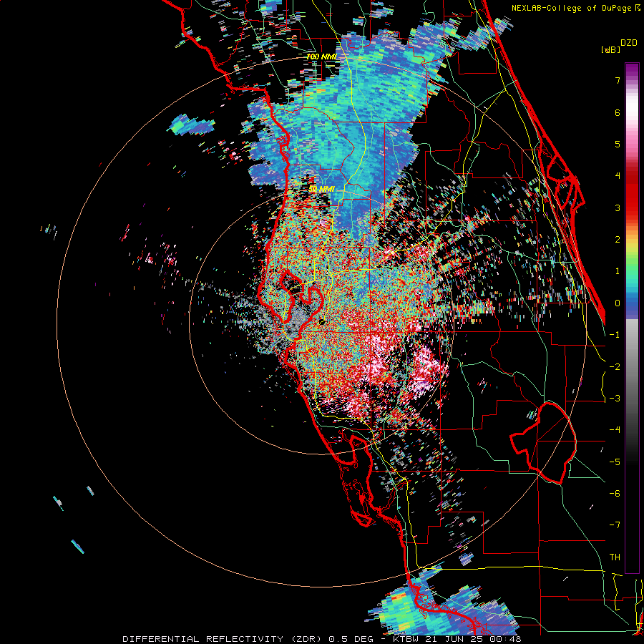The image size is (644, 644).
Task: Click the vertical ZDR color bar
Action: pos(632,318)
